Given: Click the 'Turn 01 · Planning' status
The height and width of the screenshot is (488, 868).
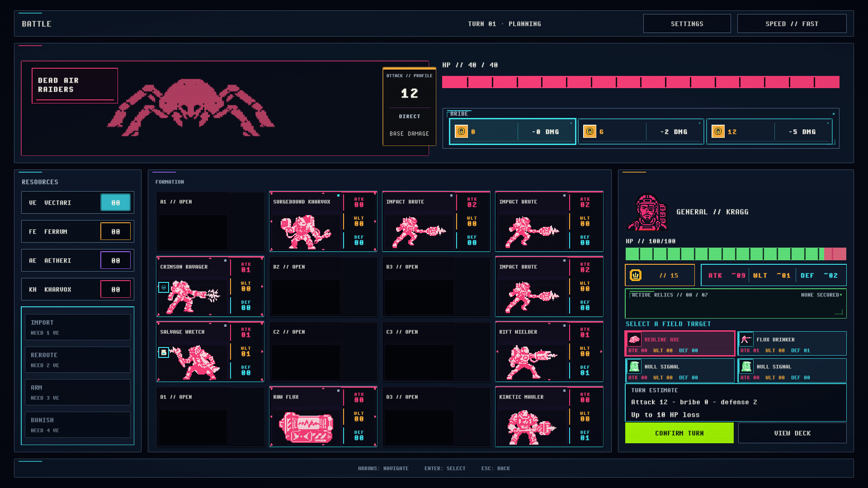Looking at the screenshot, I should [x=505, y=24].
